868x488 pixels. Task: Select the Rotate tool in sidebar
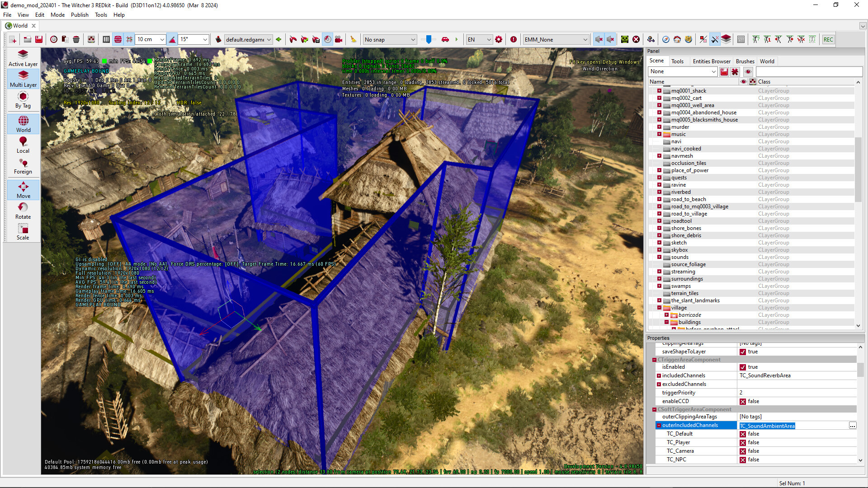pos(23,210)
